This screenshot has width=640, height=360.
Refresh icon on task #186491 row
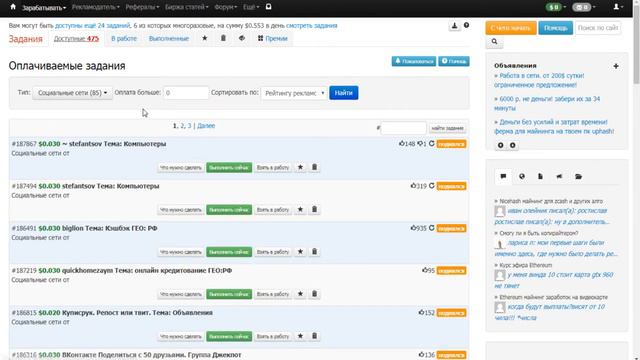click(431, 228)
